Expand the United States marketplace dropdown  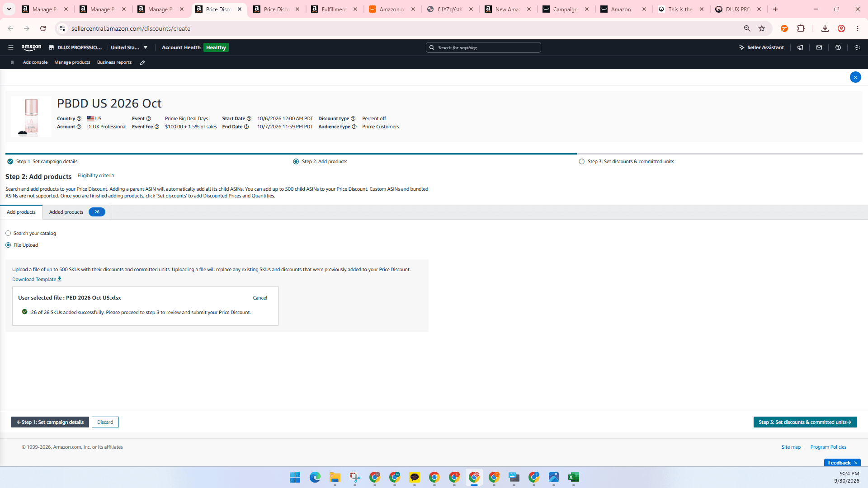pos(129,47)
